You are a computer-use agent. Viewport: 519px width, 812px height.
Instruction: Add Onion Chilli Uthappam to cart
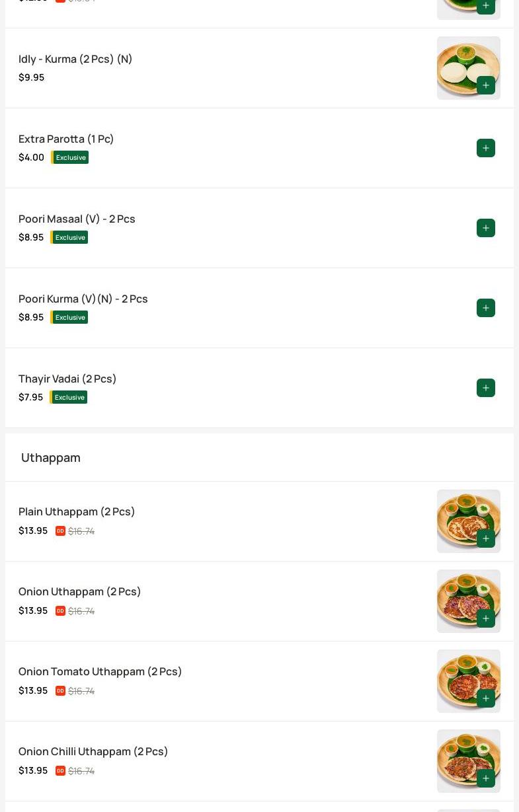point(486,778)
